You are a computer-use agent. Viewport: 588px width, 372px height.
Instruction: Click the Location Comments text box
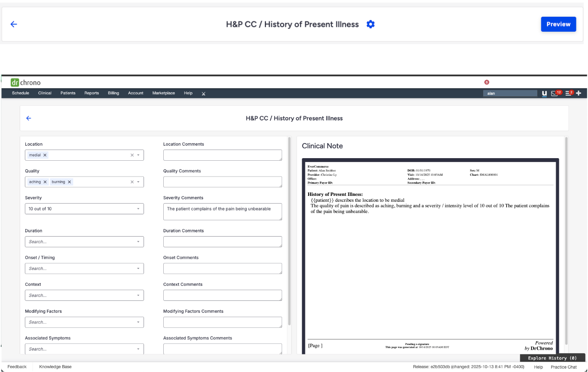click(x=222, y=155)
